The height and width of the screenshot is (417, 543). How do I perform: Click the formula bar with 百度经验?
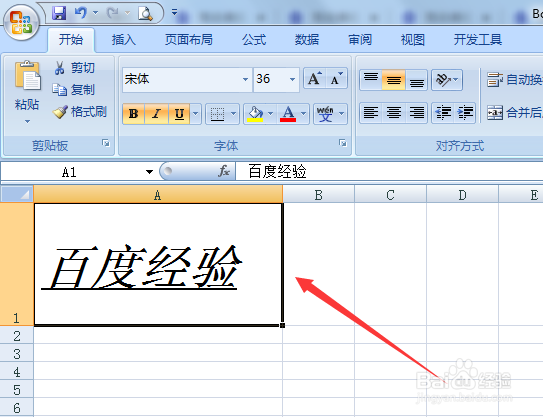tap(389, 171)
